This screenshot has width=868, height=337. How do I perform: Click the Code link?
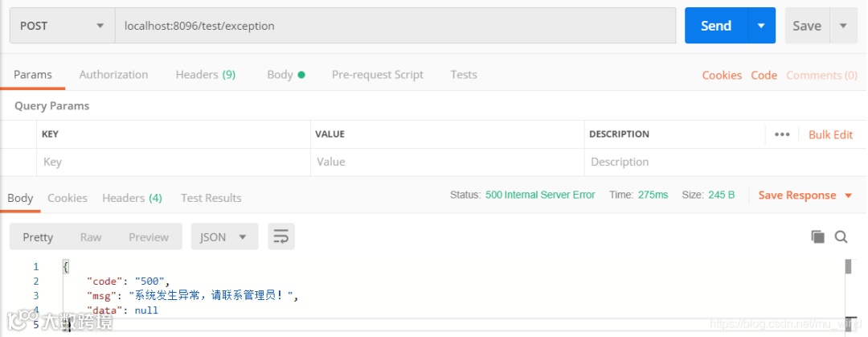point(764,75)
